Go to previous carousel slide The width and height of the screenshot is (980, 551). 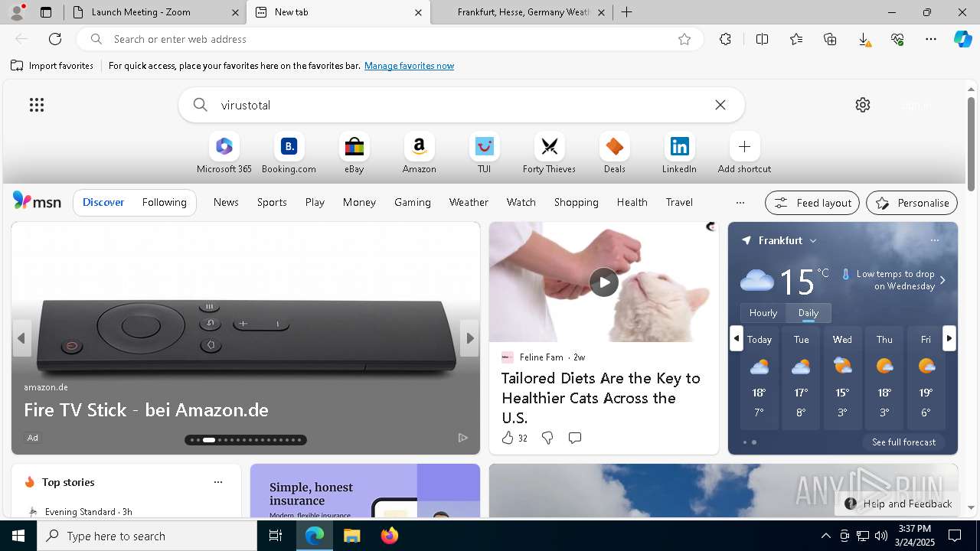(x=21, y=338)
